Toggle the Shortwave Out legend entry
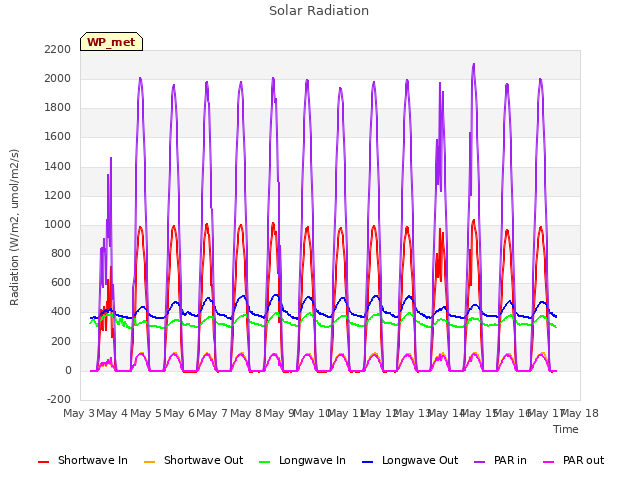The height and width of the screenshot is (480, 640). pyautogui.click(x=193, y=460)
